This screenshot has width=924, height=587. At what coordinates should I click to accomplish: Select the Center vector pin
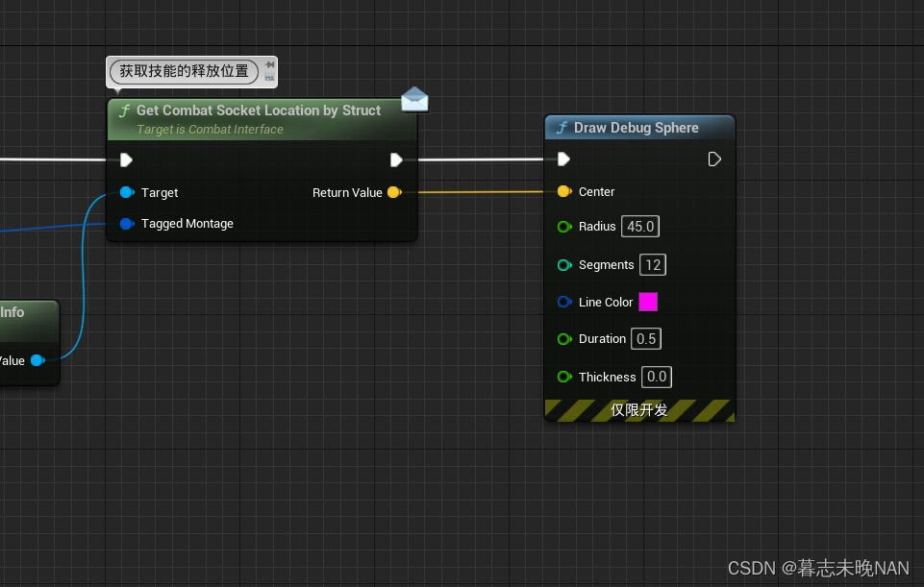564,191
